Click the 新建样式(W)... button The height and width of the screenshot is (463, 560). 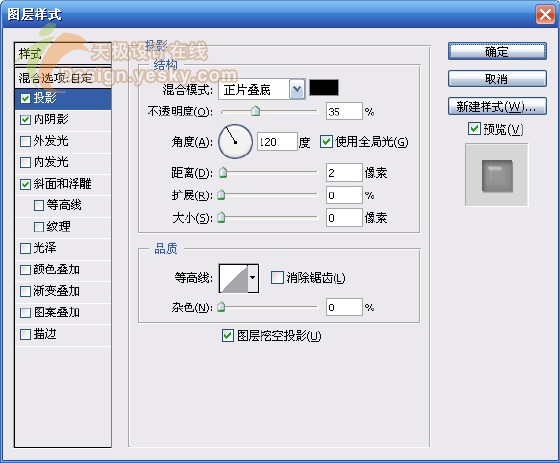pyautogui.click(x=497, y=106)
